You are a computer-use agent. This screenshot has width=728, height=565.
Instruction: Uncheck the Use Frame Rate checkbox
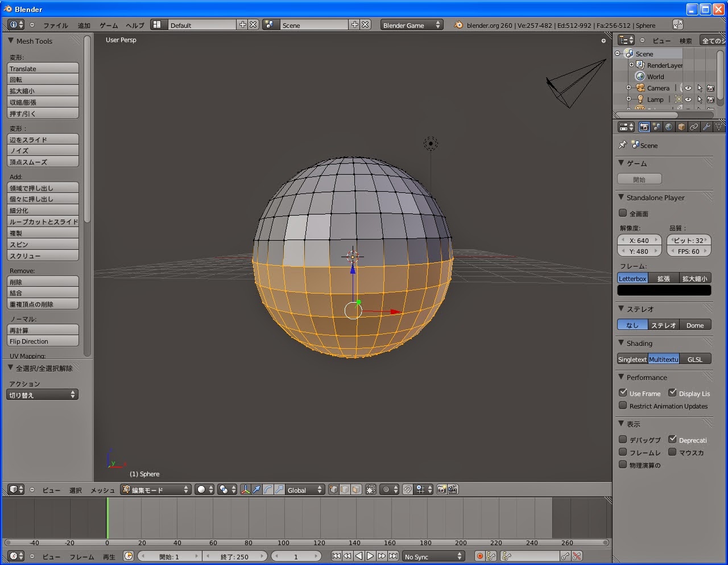[x=623, y=393]
